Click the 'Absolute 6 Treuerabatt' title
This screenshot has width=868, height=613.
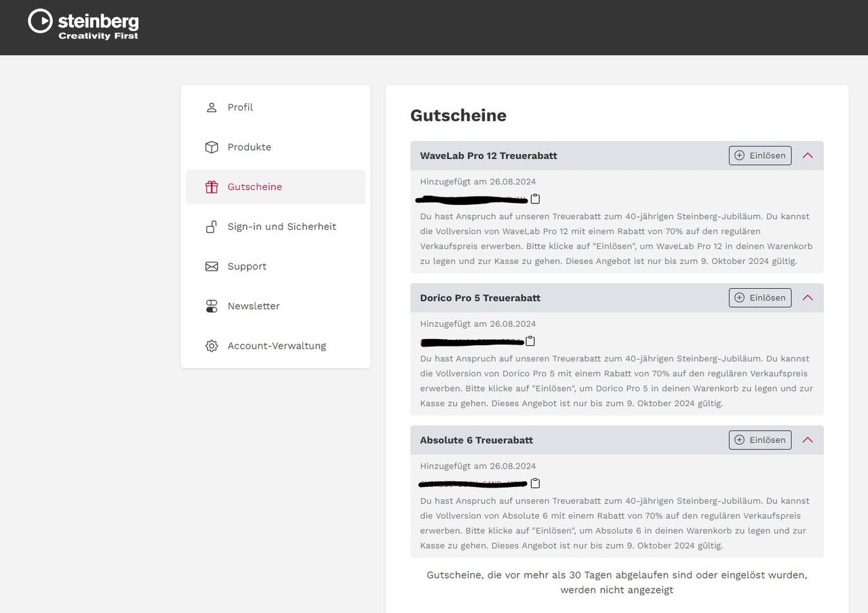point(477,441)
